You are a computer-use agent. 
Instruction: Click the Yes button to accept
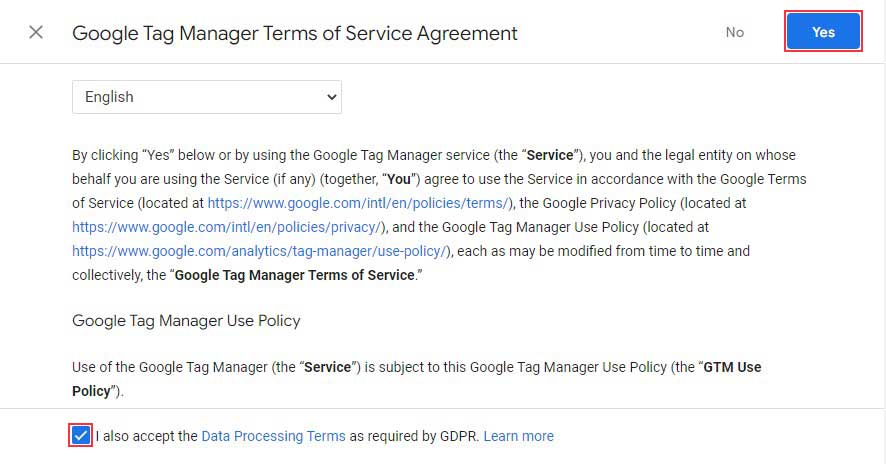823,32
